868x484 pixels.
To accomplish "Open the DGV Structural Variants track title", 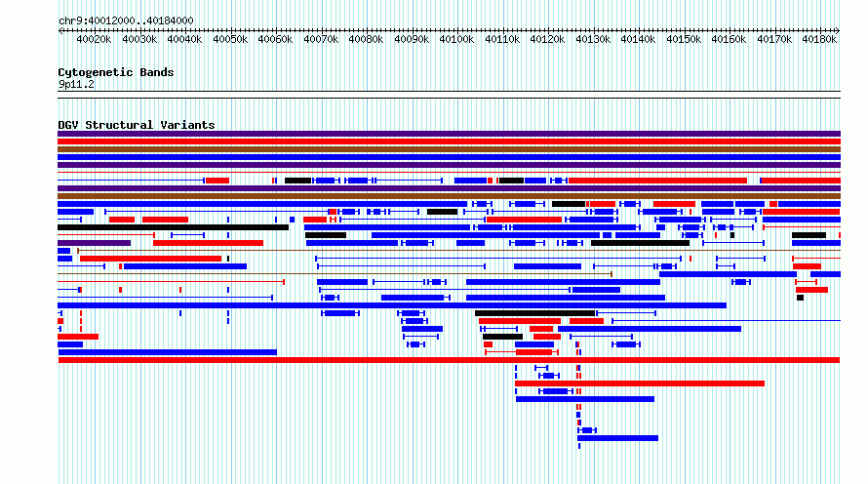I will [x=137, y=125].
